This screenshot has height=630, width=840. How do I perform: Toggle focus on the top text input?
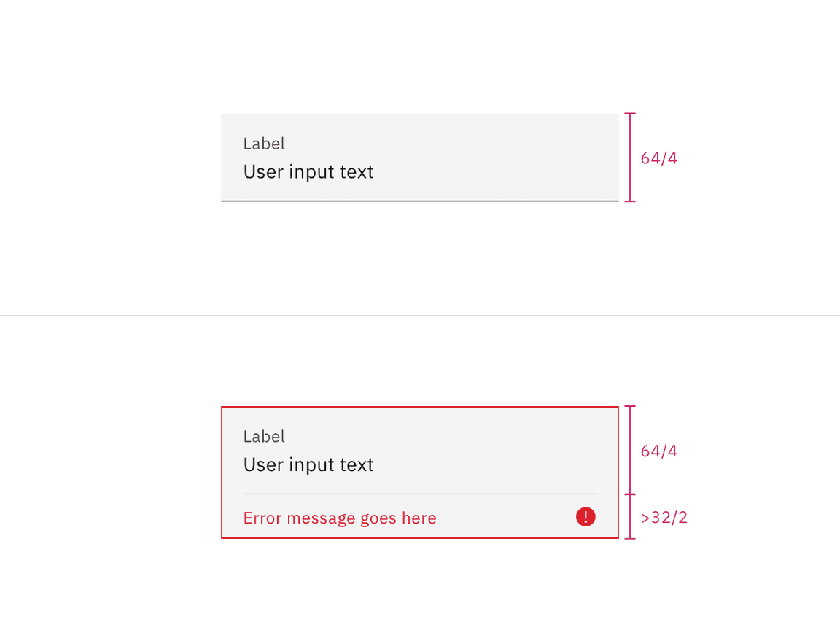pyautogui.click(x=419, y=171)
